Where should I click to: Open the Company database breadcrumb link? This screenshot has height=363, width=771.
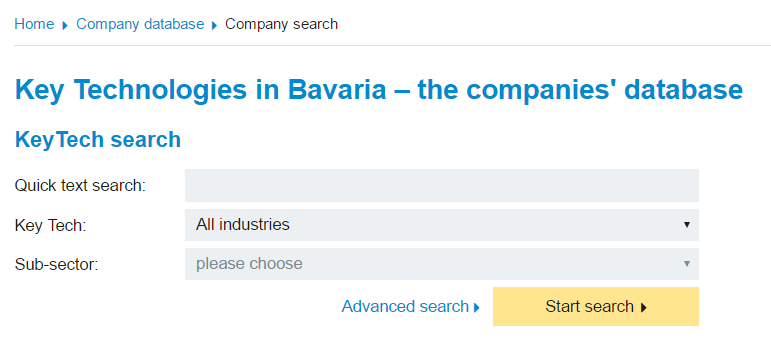tap(140, 24)
